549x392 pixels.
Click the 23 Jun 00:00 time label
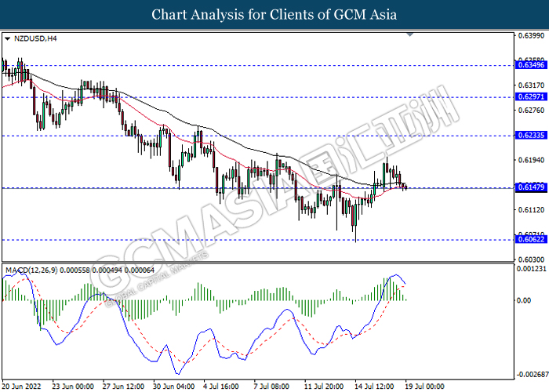[x=73, y=387]
